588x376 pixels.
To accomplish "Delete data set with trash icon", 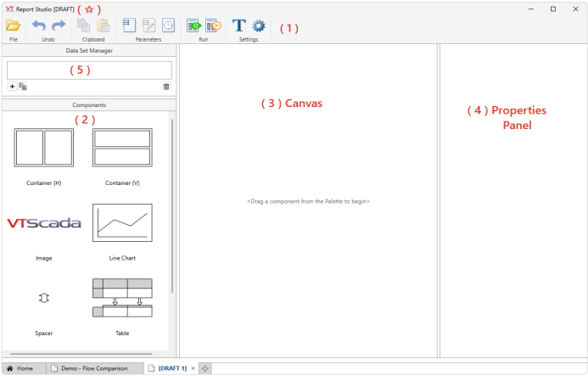I will click(166, 87).
